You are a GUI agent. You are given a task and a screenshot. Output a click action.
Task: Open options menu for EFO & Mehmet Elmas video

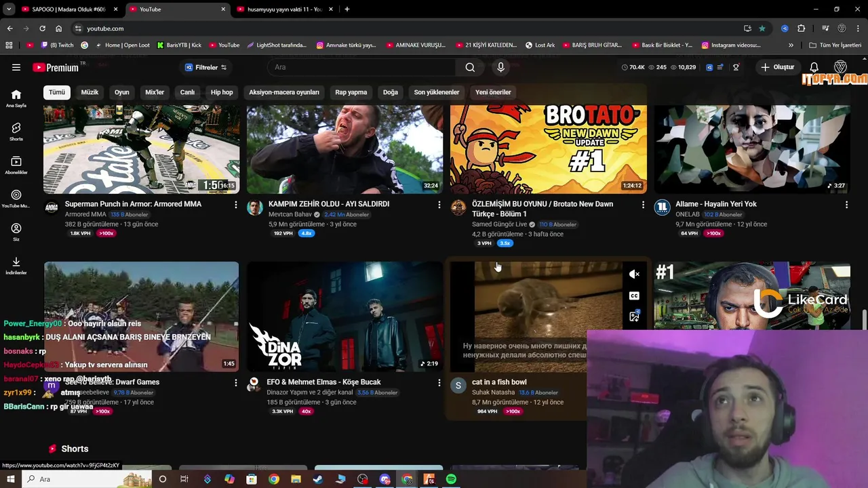(x=439, y=382)
